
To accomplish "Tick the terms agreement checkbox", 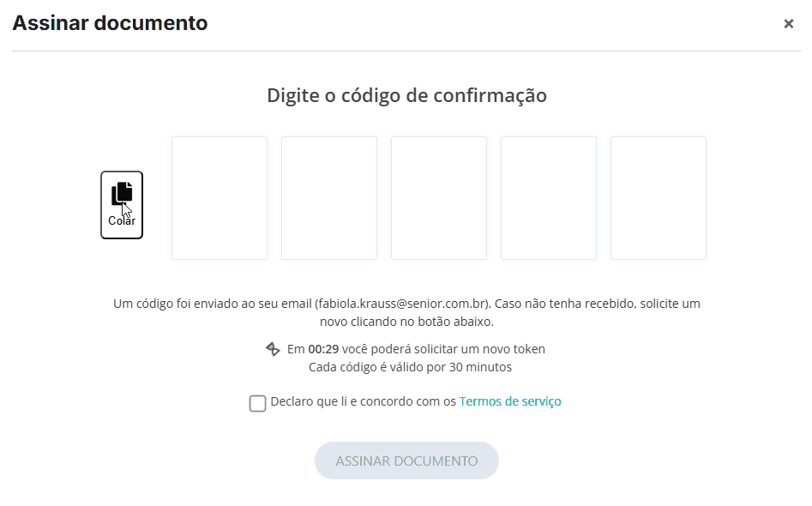I will click(x=257, y=403).
